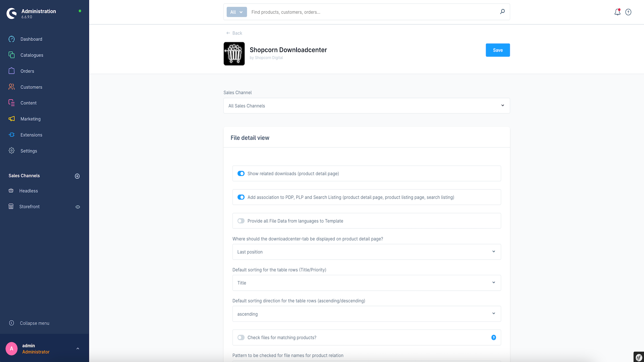
Task: Change Default sorting direction to descending
Action: click(x=366, y=314)
